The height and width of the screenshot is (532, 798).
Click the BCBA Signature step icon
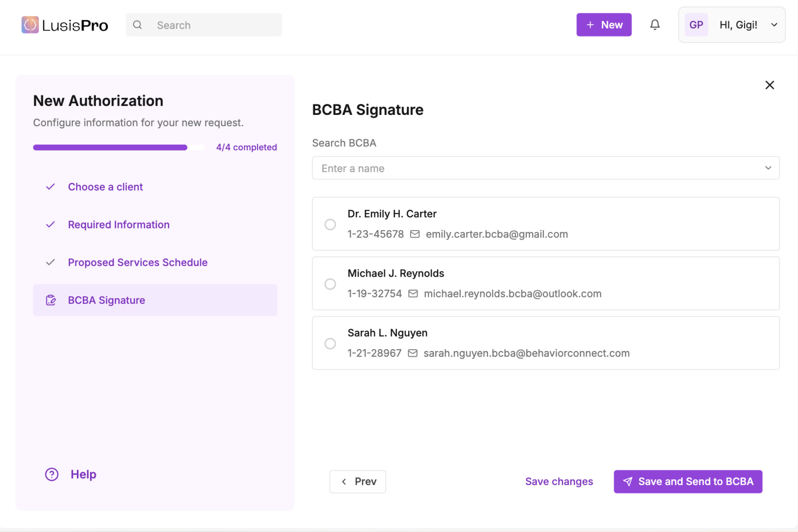click(x=51, y=300)
